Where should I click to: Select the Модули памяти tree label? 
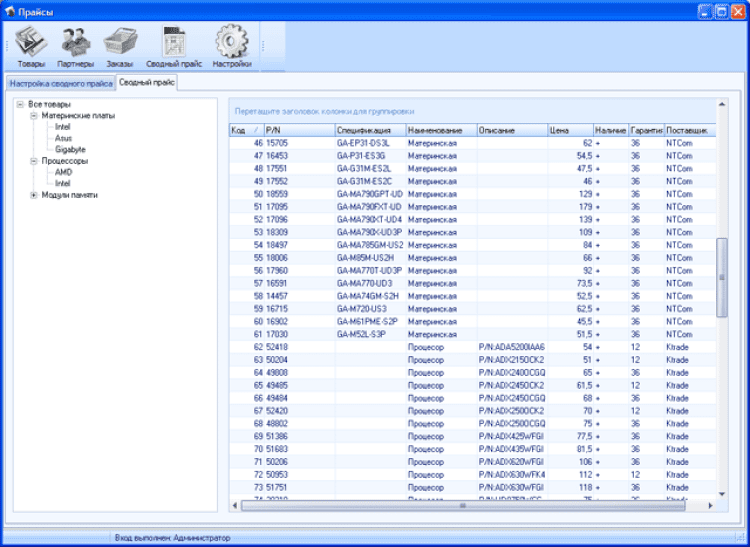tap(69, 195)
